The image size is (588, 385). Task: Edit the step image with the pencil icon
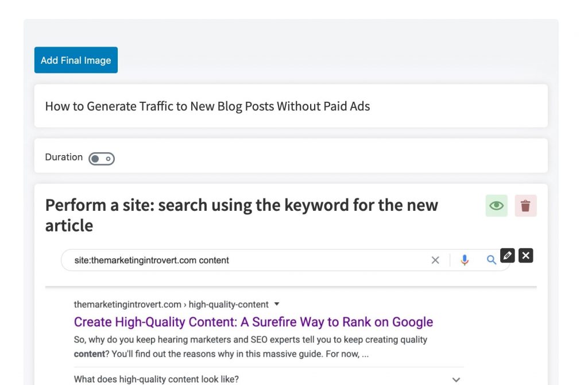coord(507,256)
